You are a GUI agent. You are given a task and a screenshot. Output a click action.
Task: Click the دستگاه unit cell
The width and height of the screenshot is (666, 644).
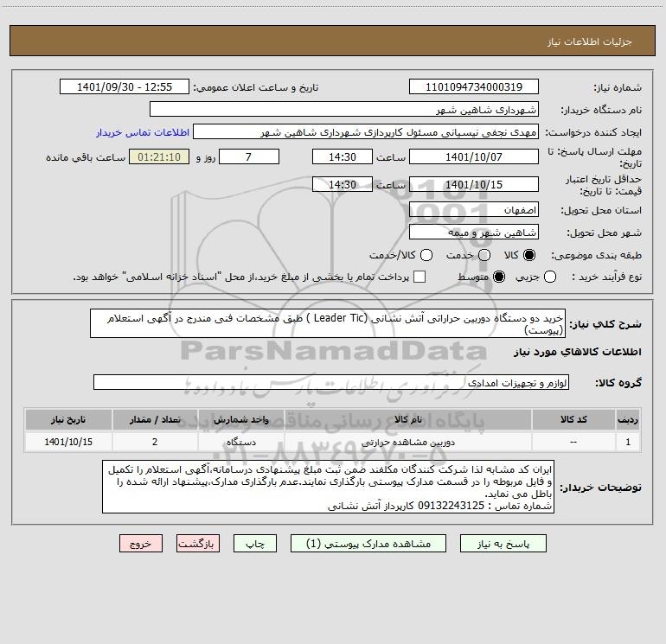pos(240,442)
